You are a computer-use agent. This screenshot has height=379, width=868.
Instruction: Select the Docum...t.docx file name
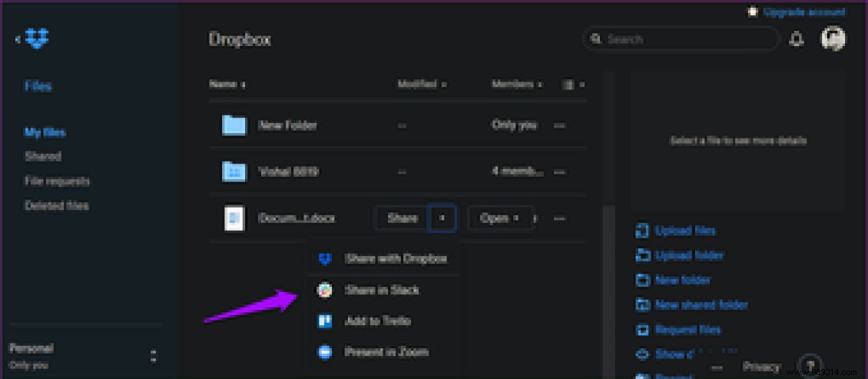[297, 219]
